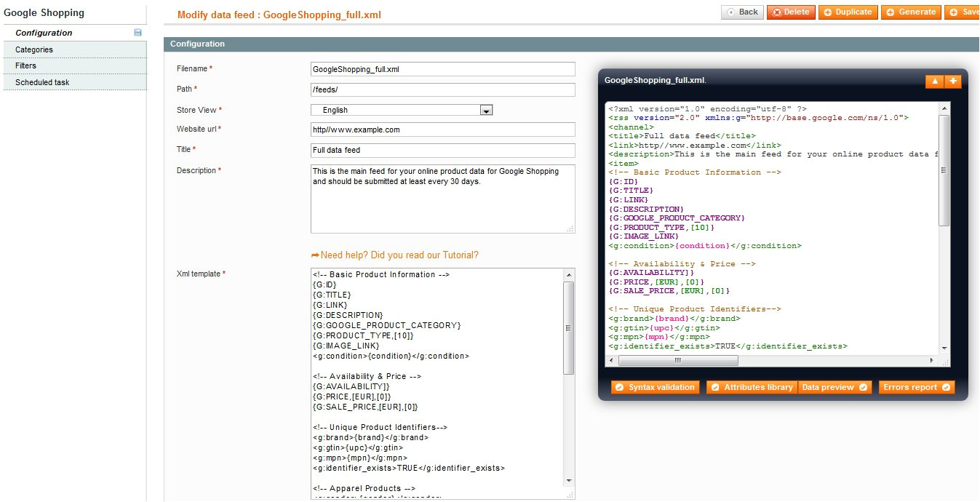
Task: Click the arrow icon before Need help link
Action: pos(315,255)
